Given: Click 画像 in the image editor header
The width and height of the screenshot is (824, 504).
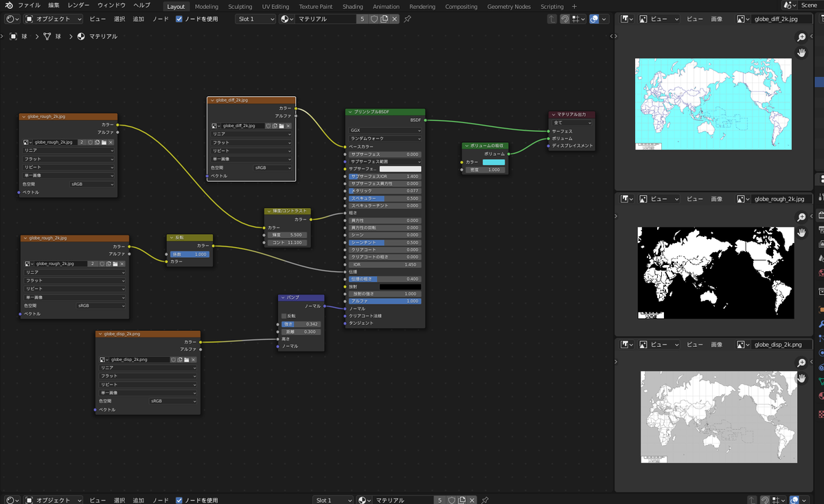Looking at the screenshot, I should click(x=716, y=20).
